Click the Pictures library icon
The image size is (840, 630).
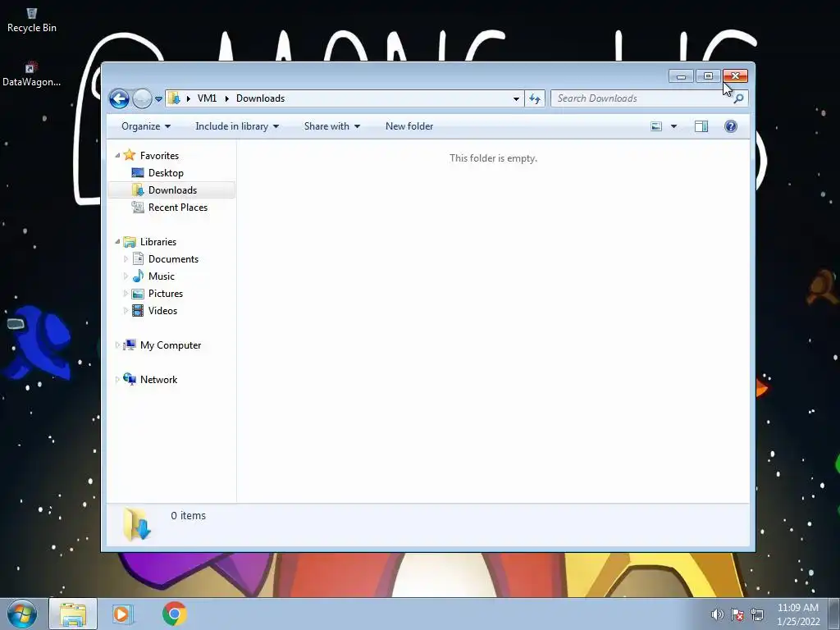[x=138, y=294]
